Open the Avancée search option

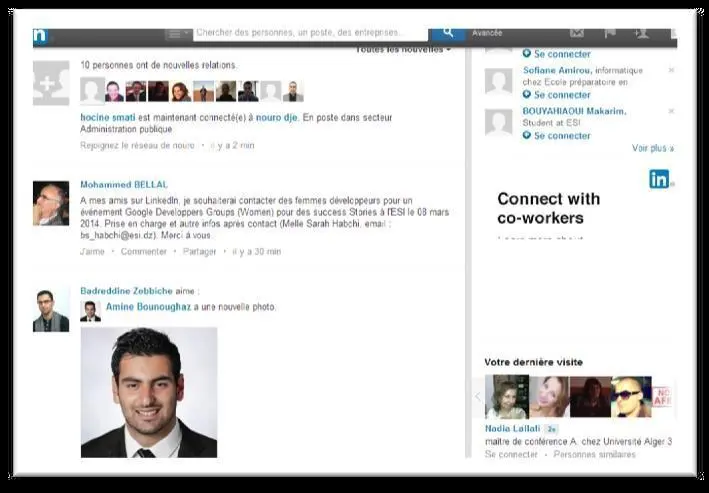[x=487, y=33]
